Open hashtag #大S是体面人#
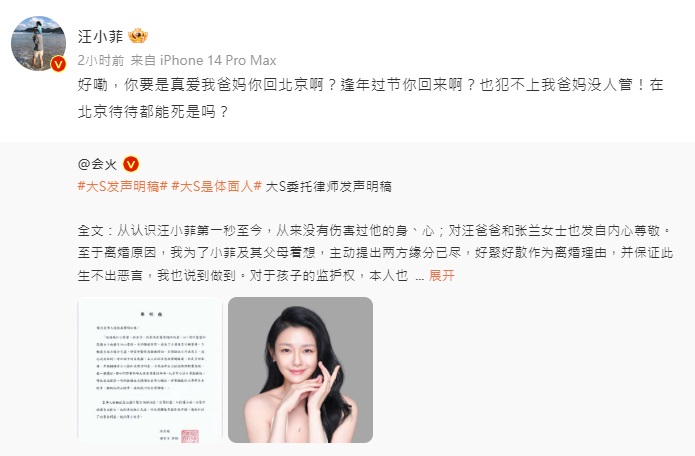 pyautogui.click(x=217, y=187)
